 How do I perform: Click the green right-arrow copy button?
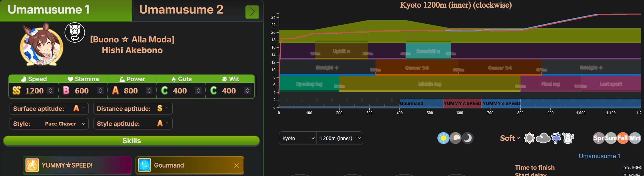point(252,12)
